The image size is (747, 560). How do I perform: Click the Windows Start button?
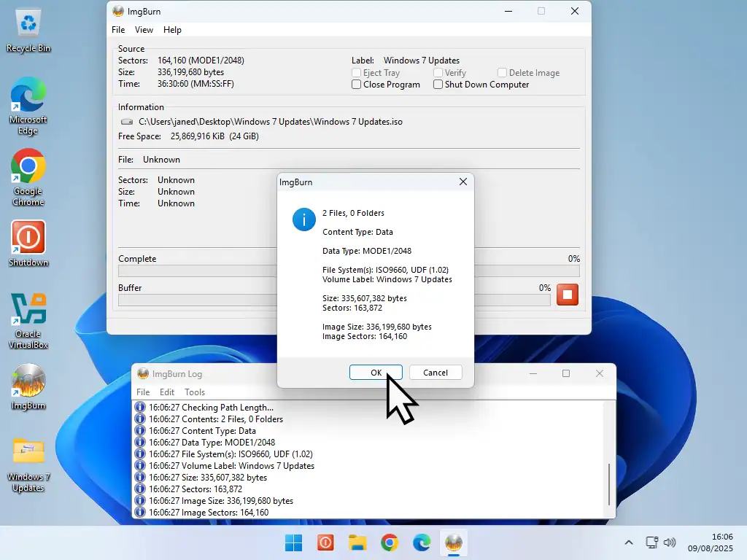pyautogui.click(x=293, y=542)
